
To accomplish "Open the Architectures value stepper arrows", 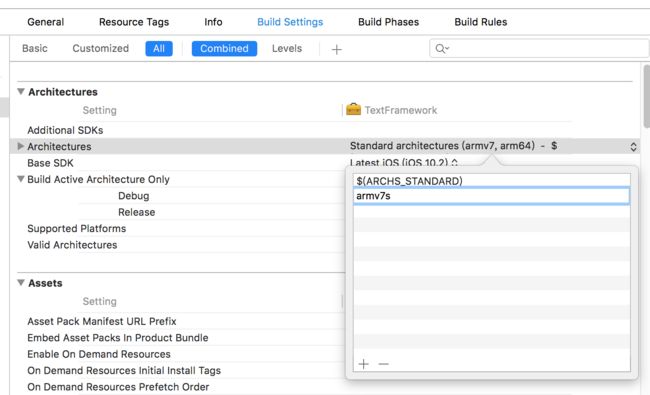I will tap(633, 146).
